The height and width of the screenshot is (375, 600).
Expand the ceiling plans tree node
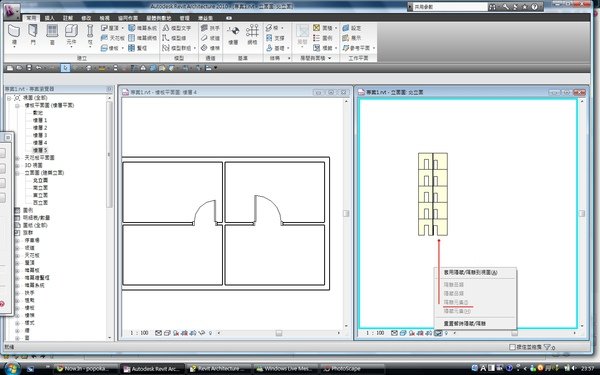coord(17,158)
